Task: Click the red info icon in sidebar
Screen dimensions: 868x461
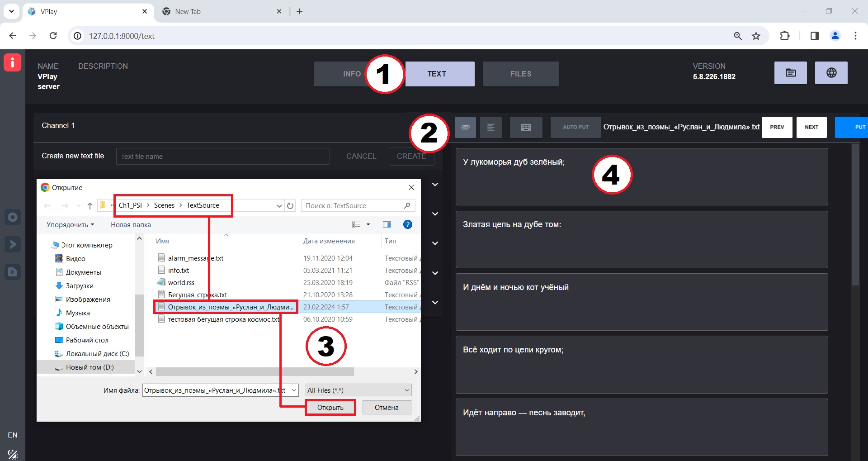Action: [x=12, y=62]
